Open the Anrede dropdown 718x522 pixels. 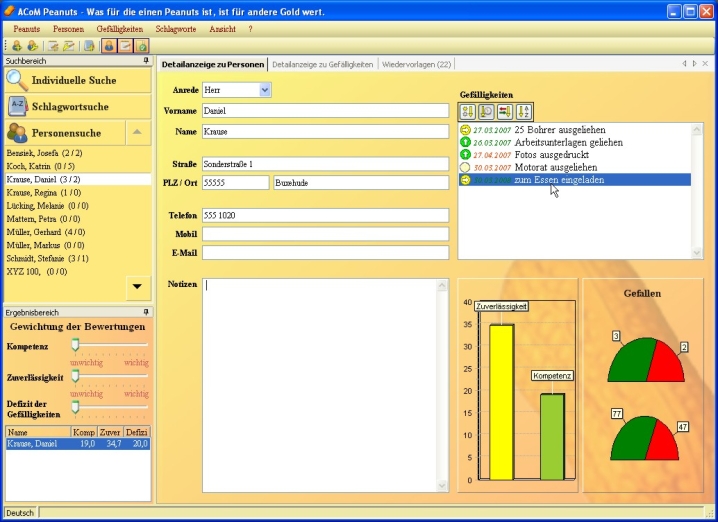coord(265,90)
